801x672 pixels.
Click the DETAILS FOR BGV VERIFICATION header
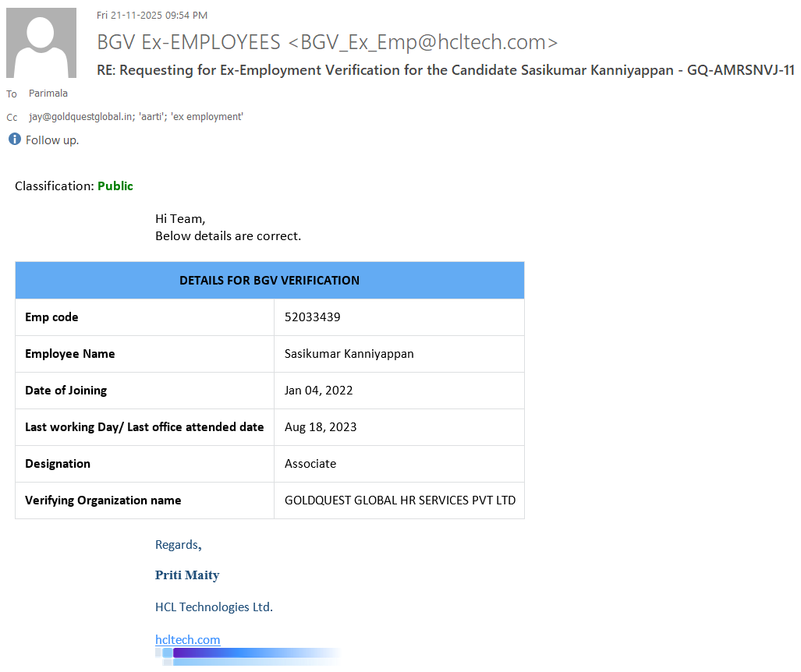[x=269, y=281]
